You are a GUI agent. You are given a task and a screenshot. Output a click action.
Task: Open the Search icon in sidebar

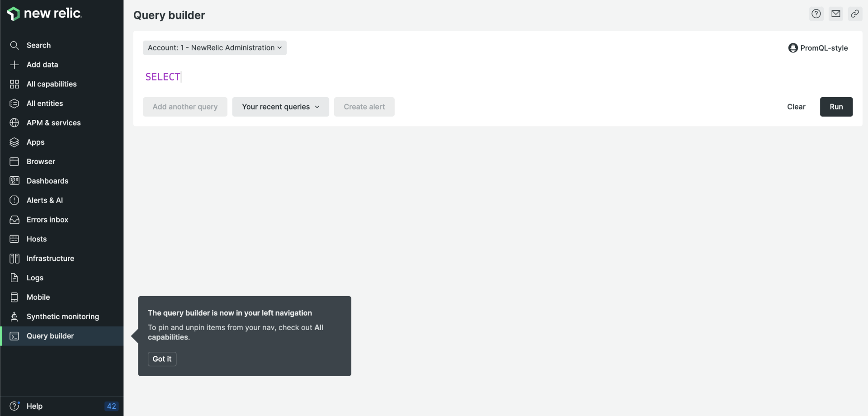pos(14,45)
